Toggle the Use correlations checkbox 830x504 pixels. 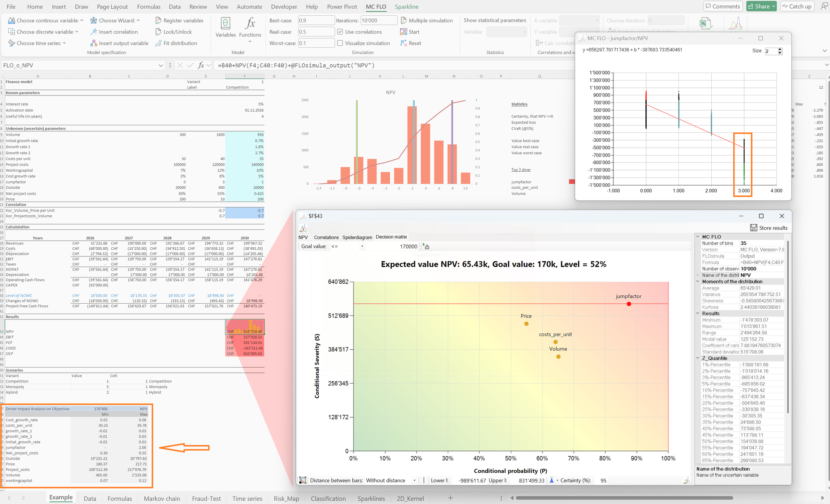tap(340, 32)
